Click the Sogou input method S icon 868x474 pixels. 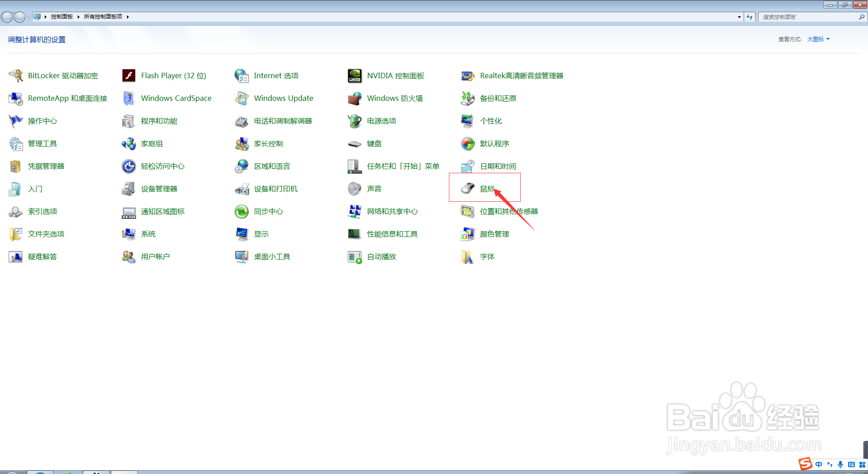[x=805, y=464]
